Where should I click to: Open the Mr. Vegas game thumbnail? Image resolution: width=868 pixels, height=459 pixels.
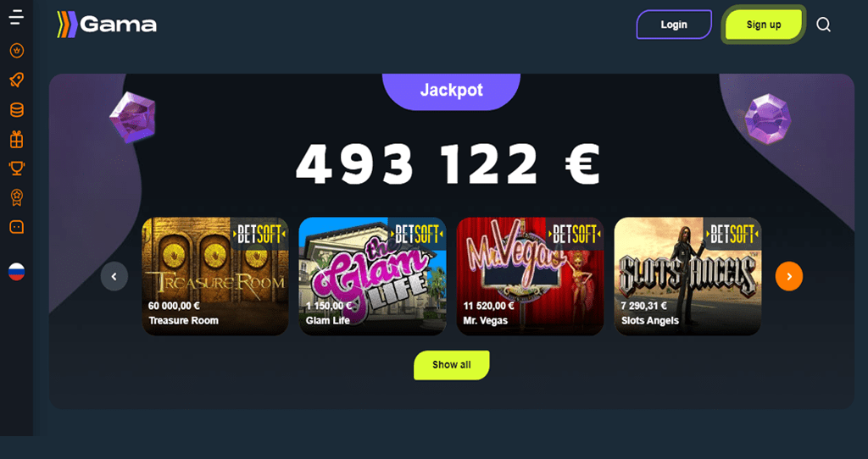[x=531, y=276]
